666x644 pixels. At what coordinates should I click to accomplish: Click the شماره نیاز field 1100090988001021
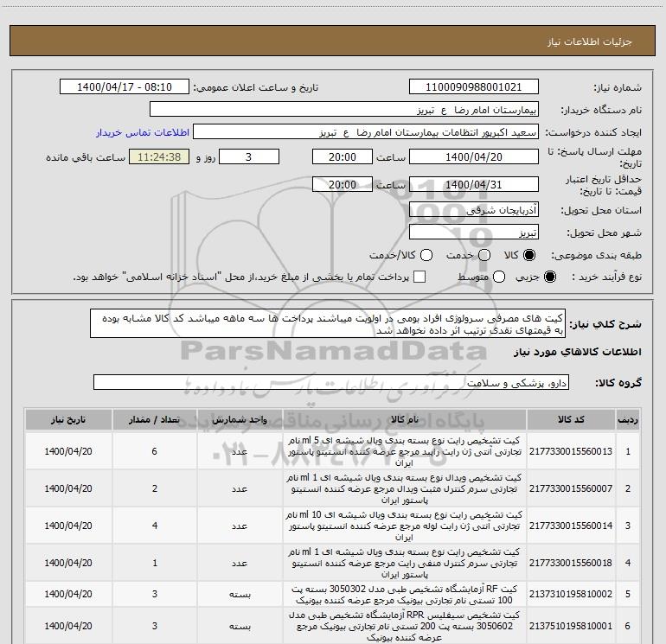[x=474, y=87]
